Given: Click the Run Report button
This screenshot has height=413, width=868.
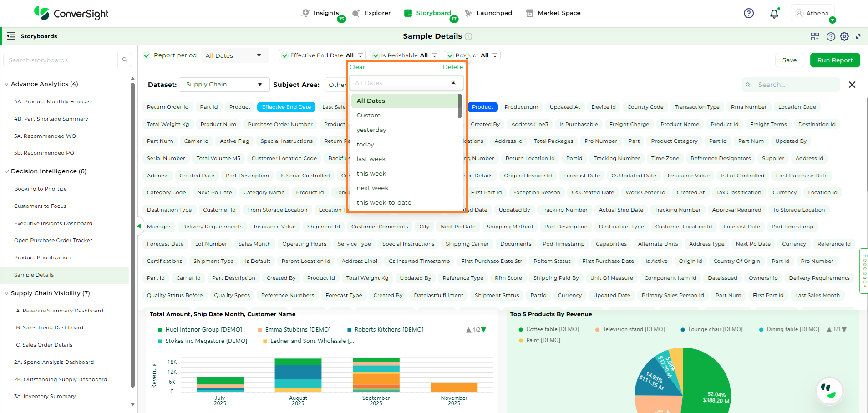Looking at the screenshot, I should tap(835, 60).
